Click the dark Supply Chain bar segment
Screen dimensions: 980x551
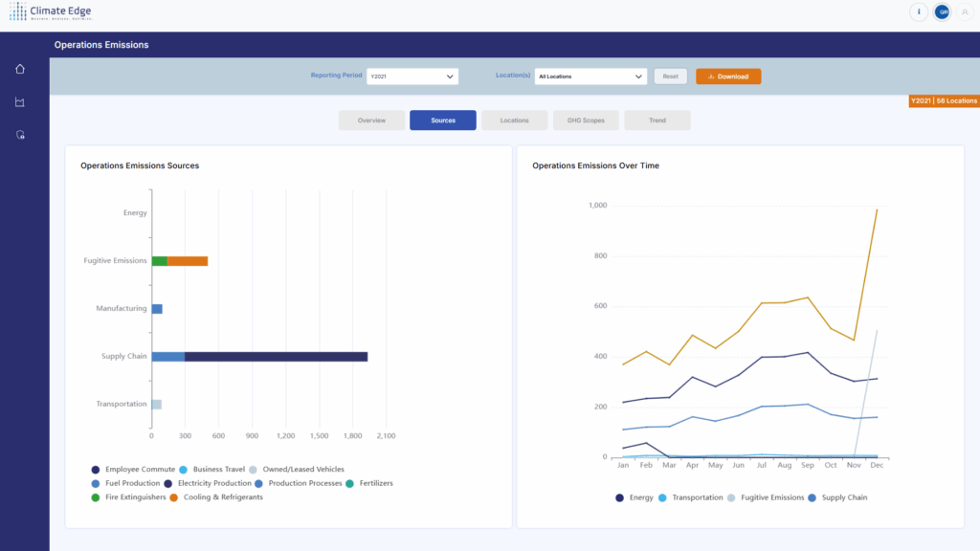pos(276,357)
